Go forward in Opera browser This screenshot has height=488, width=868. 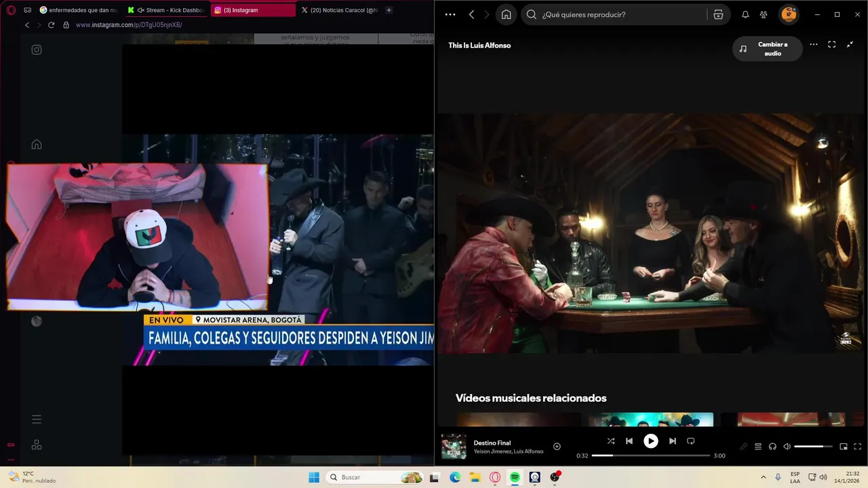[39, 25]
